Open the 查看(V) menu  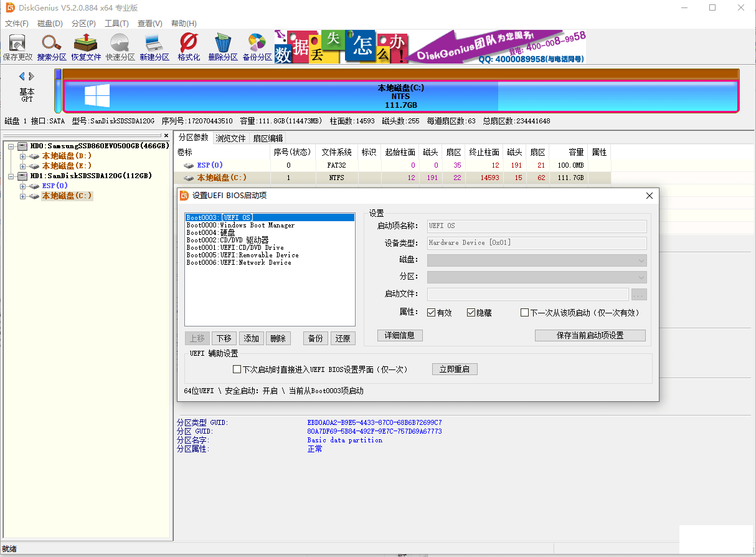149,23
